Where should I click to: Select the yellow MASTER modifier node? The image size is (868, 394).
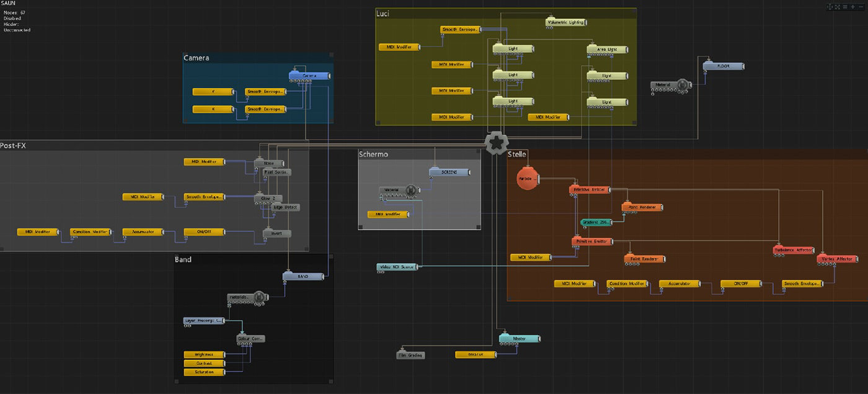point(476,354)
